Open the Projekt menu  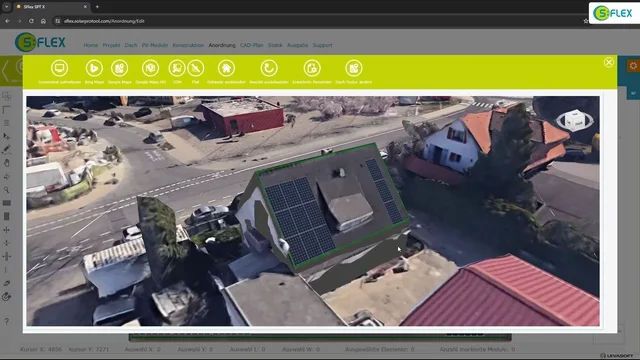(111, 45)
